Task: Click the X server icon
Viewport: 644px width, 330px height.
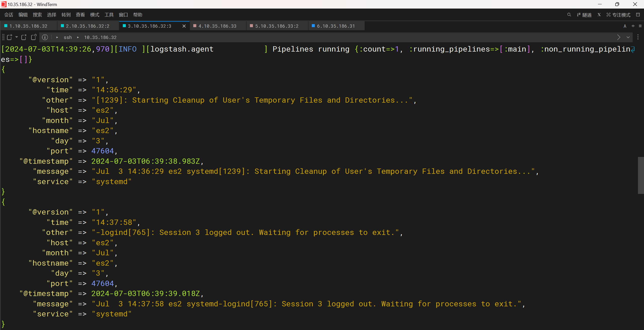Action: click(599, 15)
